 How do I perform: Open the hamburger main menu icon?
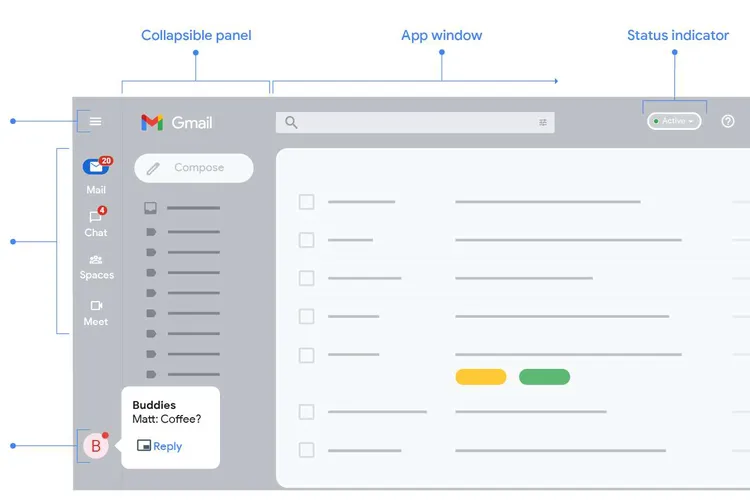[95, 122]
